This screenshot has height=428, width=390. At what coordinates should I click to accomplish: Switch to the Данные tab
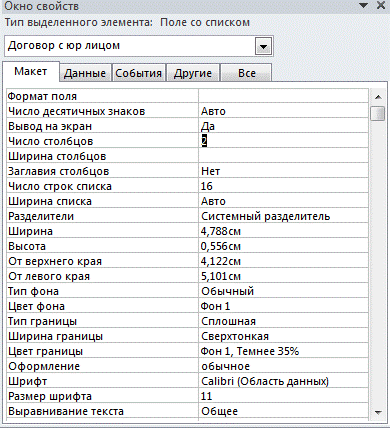tap(85, 73)
